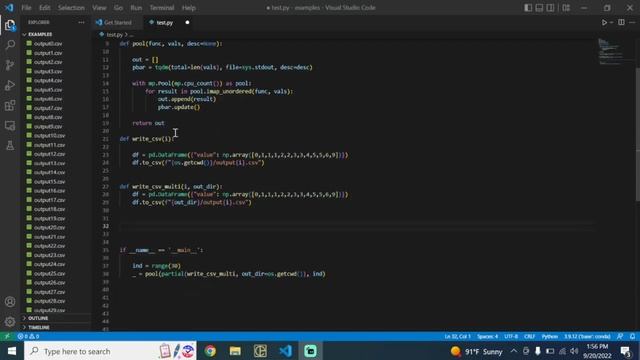The image size is (640, 360).
Task: Show errors and warnings count in status bar
Action: 28,336
